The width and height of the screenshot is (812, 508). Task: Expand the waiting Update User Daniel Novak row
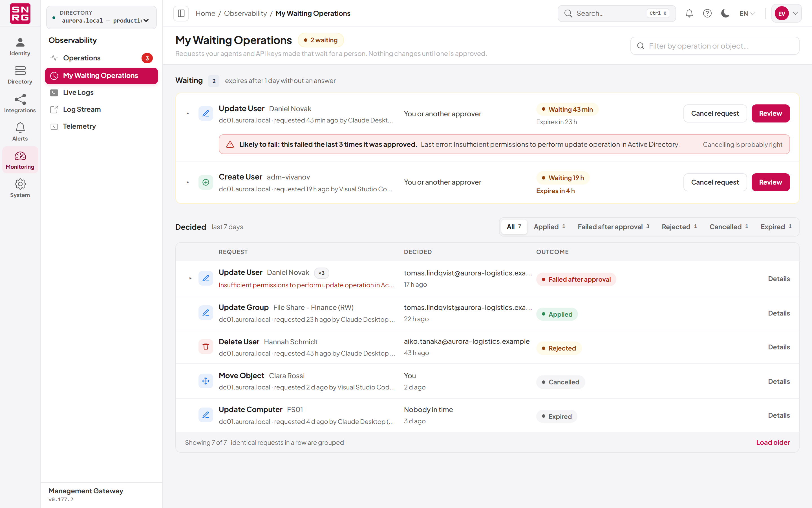click(x=187, y=113)
